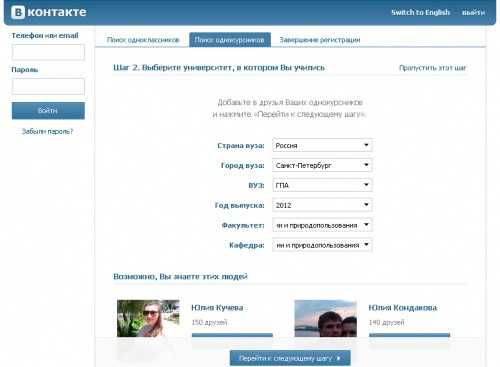Open Юлия Кондакова profile photo
This screenshot has width=500, height=367.
coord(325,318)
